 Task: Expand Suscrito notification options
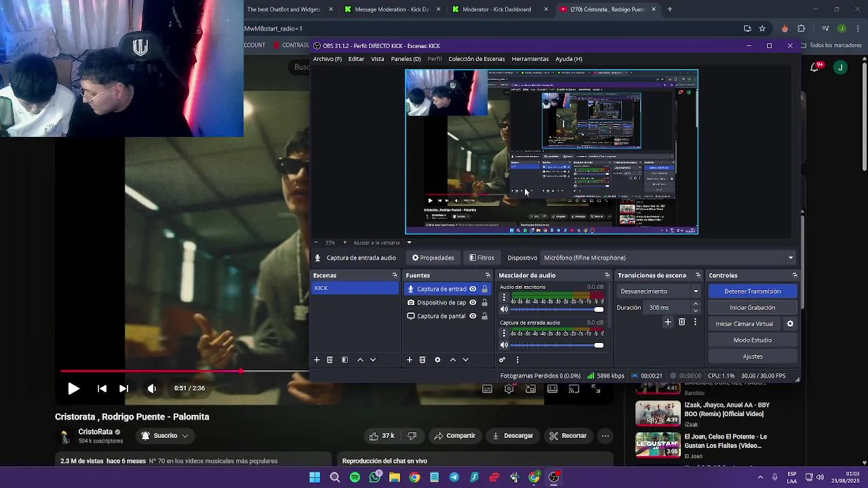(x=184, y=436)
